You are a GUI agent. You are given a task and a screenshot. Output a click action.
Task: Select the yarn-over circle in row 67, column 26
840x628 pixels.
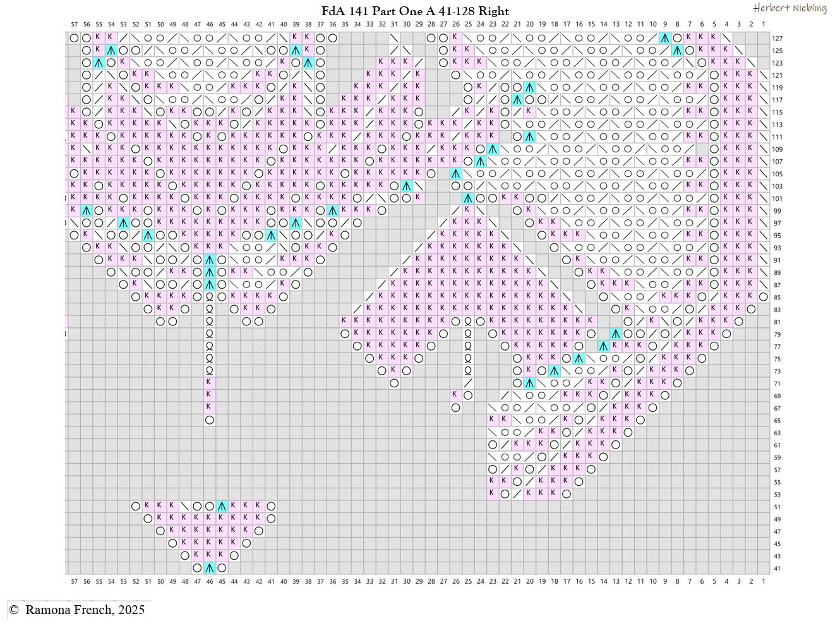point(456,408)
